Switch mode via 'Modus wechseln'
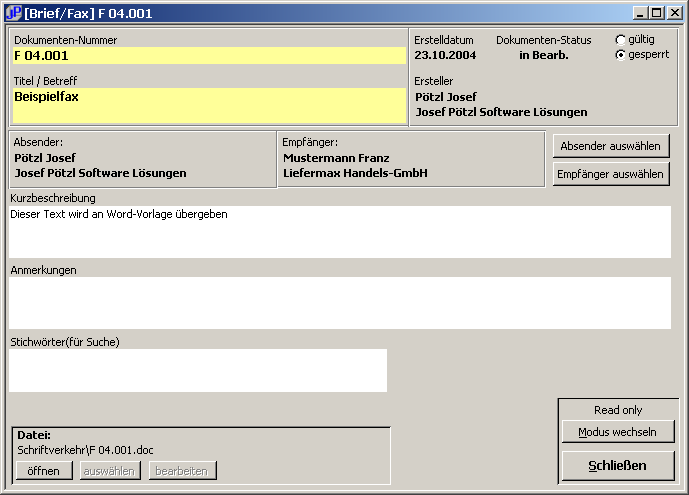Screen dimensions: 689x495 click(x=618, y=432)
